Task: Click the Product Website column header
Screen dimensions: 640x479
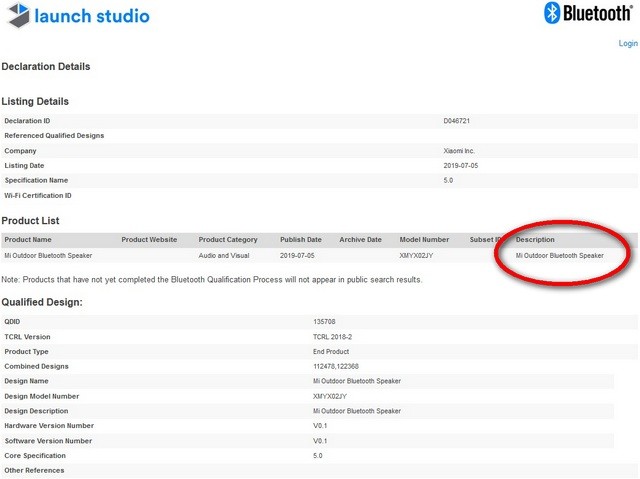Action: (x=149, y=240)
